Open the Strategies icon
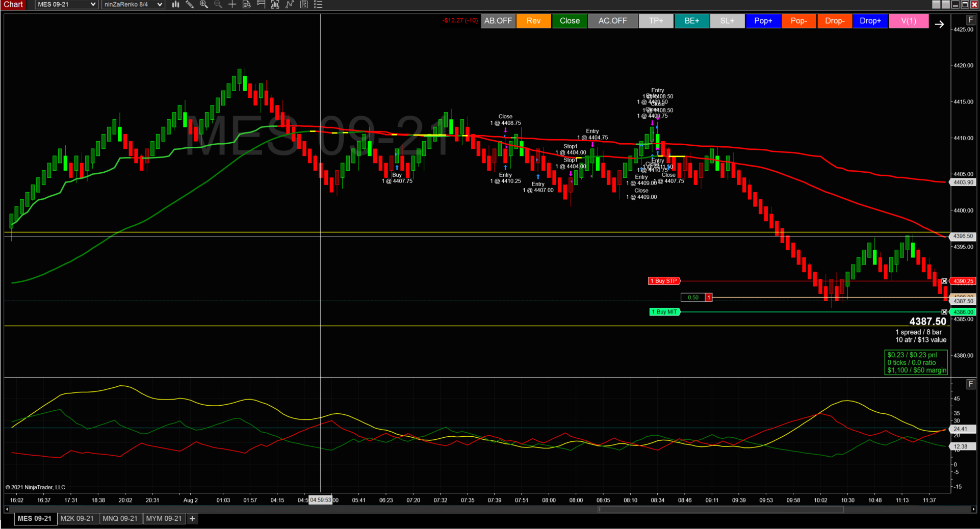Screen dimensions: 980x529 tap(304, 5)
